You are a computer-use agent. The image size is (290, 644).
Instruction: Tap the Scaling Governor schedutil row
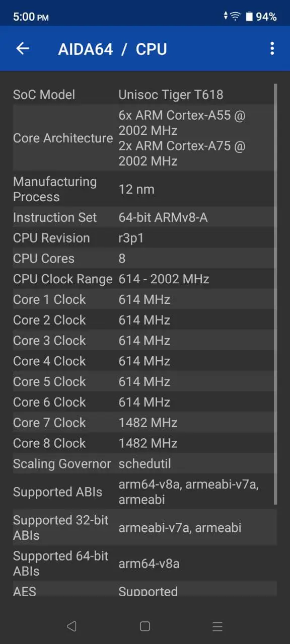point(144,464)
